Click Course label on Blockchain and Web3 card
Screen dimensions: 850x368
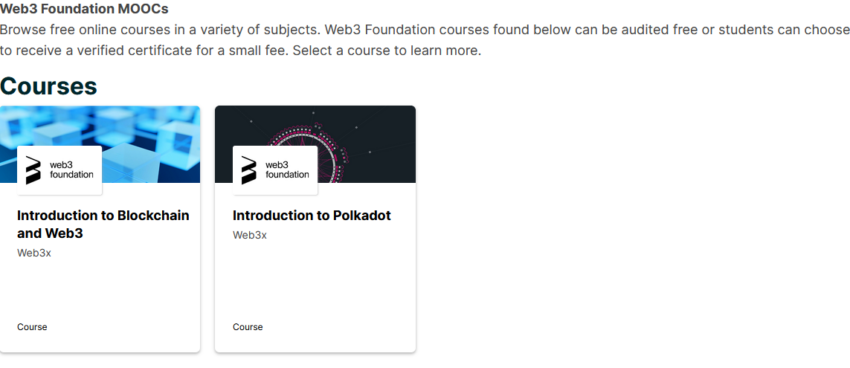tap(32, 327)
